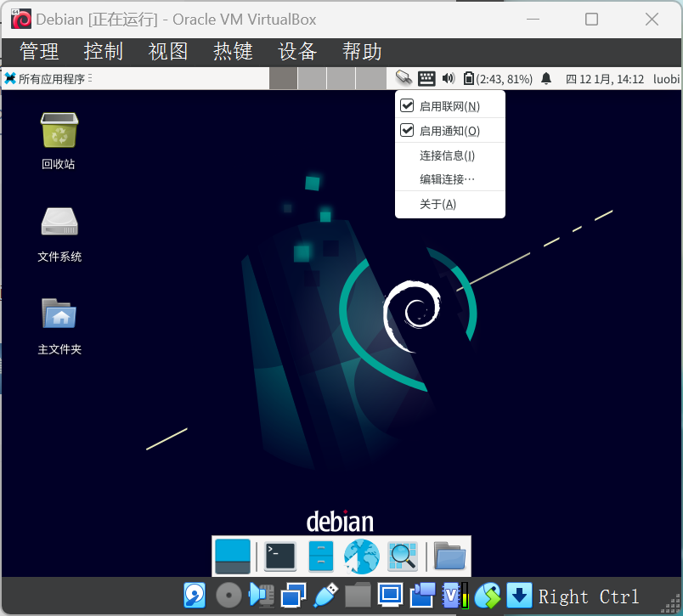Click the optical disc status icon
The height and width of the screenshot is (616, 683).
point(228,596)
